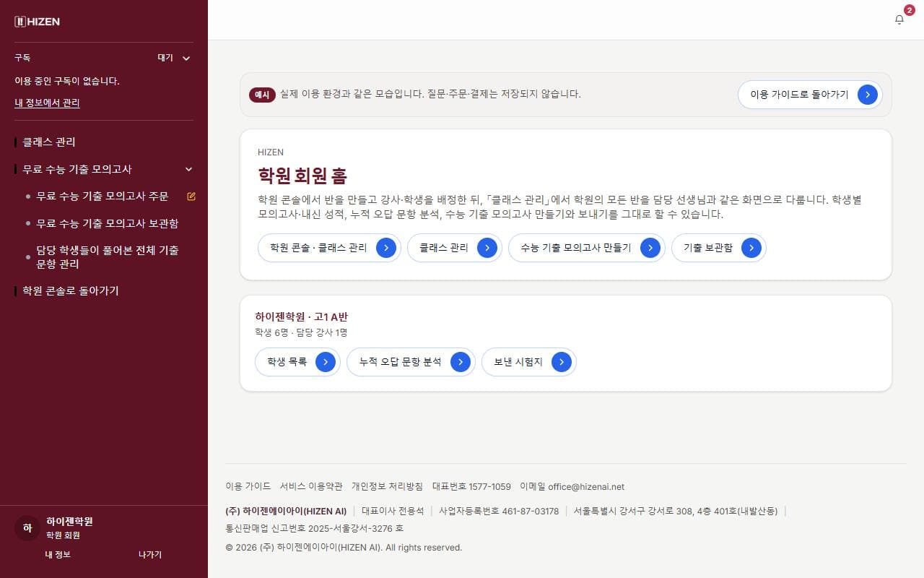Click arrow icon on 누적 오답 문항 분석
This screenshot has height=578, width=924.
461,362
